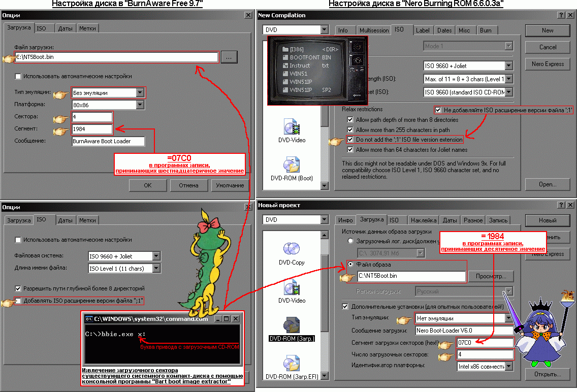577x392 pixels.
Task: Click the Сегмент field containing 1984
Action: (91, 129)
